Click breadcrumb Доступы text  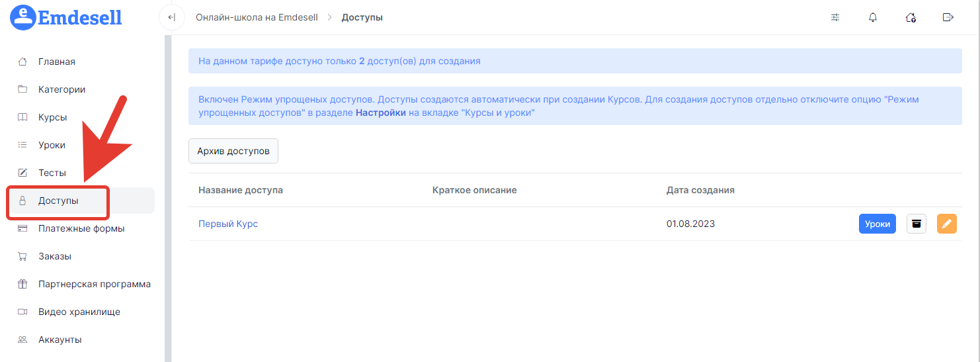click(x=362, y=17)
